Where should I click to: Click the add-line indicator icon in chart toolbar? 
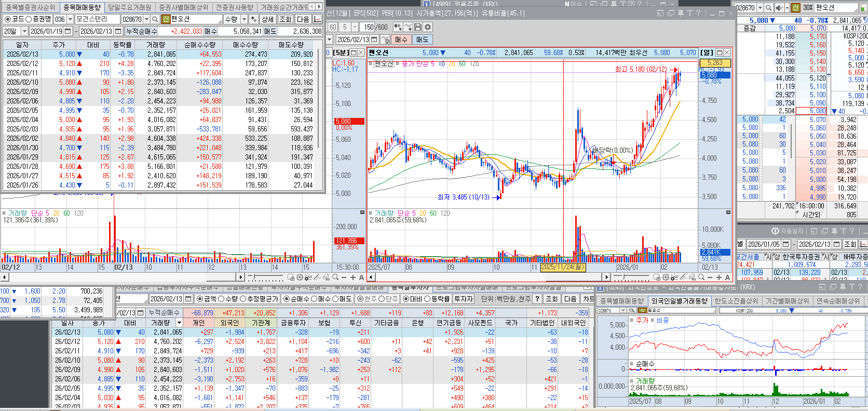408,27
